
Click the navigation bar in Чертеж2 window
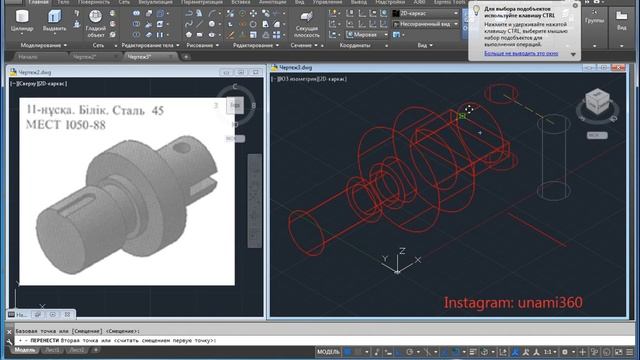255,200
